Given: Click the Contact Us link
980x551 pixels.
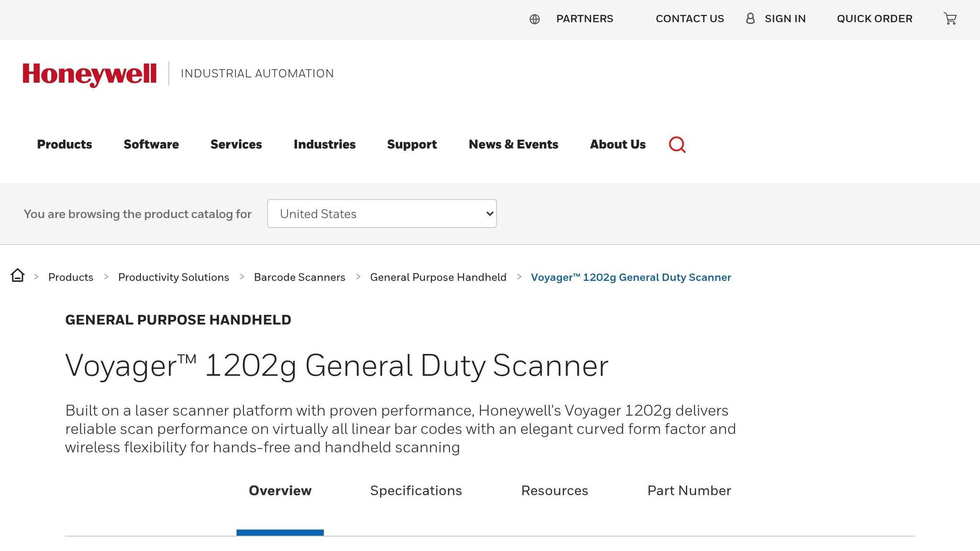Looking at the screenshot, I should pyautogui.click(x=690, y=19).
